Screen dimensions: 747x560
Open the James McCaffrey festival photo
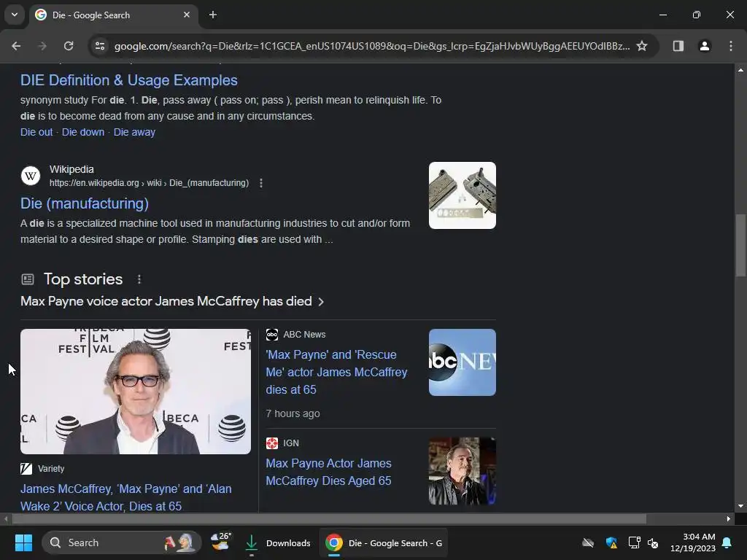(x=136, y=392)
